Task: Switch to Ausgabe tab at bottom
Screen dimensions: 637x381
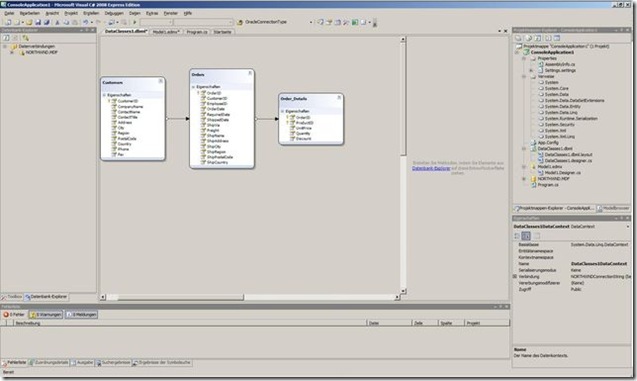Action: tap(82, 362)
